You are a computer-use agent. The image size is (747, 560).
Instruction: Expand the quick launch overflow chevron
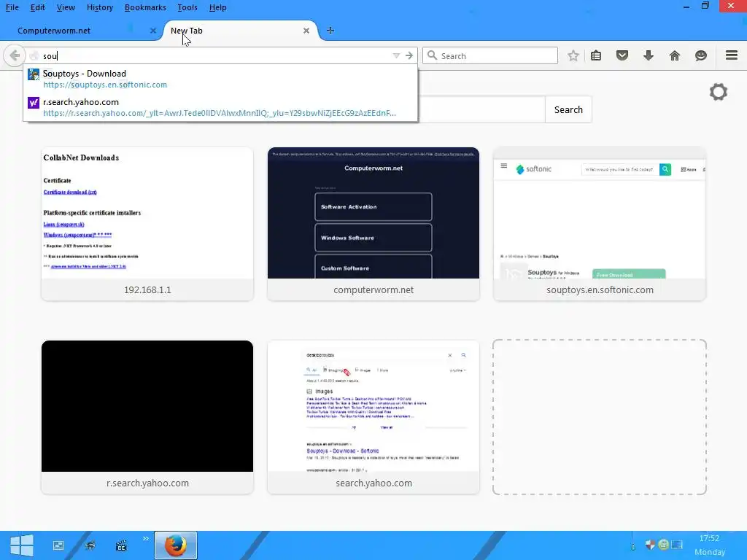tap(146, 539)
